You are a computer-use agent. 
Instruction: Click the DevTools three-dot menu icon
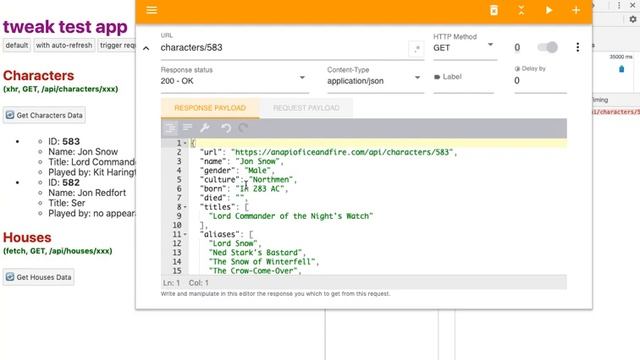pos(619,5)
